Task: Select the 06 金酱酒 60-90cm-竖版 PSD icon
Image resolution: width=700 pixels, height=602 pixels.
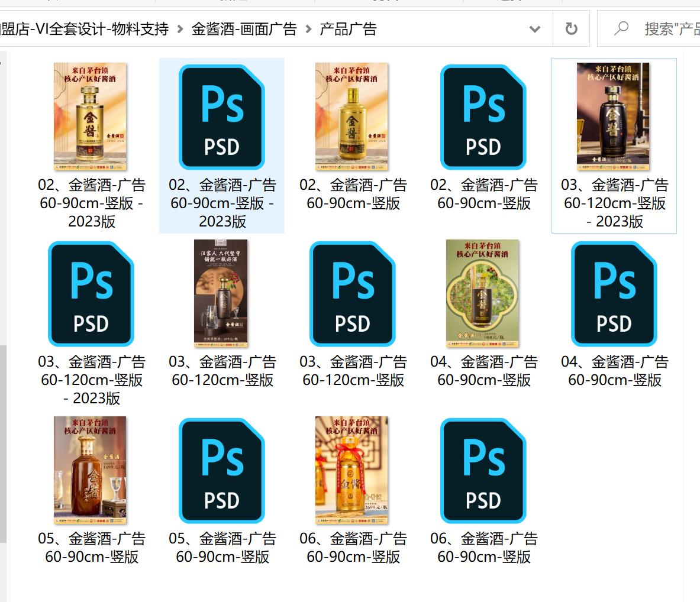Action: tap(483, 470)
